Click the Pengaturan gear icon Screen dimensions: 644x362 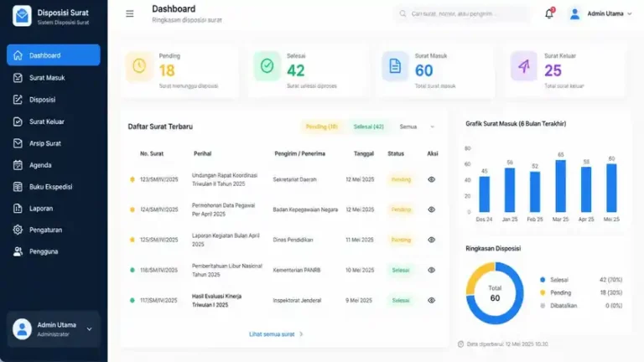coord(18,230)
